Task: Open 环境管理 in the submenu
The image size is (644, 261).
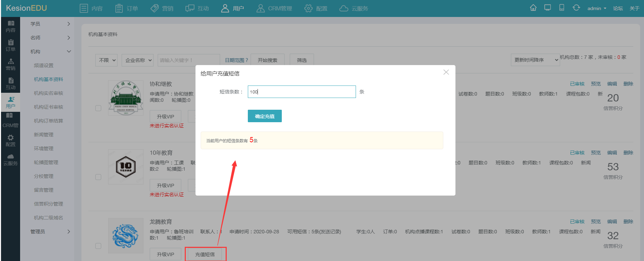Action: (44, 148)
